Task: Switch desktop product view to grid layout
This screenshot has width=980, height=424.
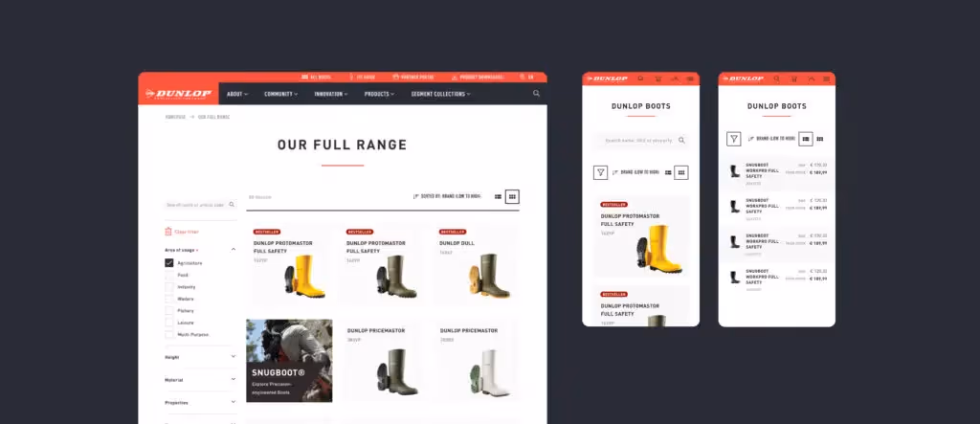Action: 513,196
